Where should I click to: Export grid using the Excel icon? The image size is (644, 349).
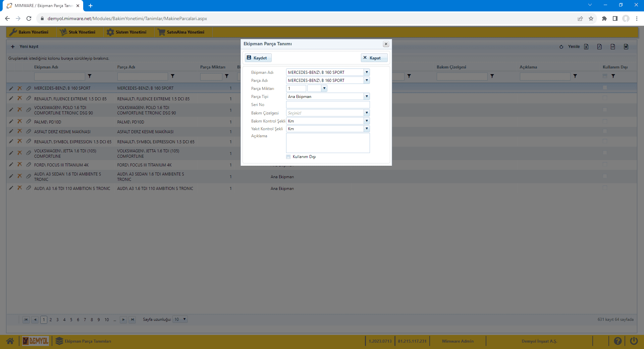[x=586, y=47]
